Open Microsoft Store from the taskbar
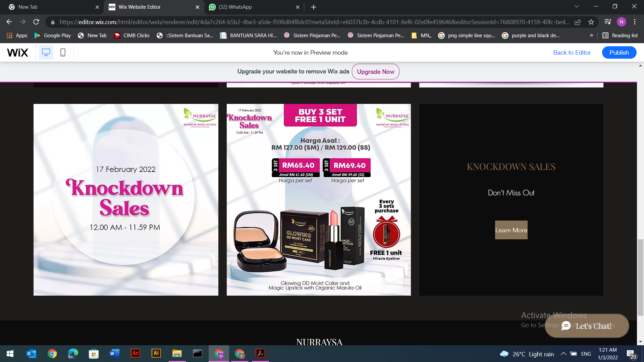644x362 pixels. (x=94, y=354)
